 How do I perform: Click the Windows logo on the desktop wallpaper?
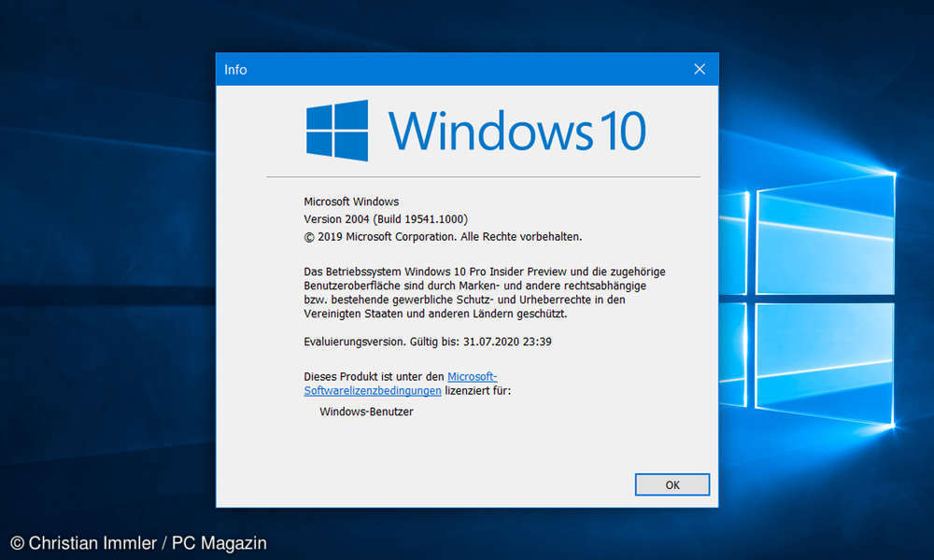click(x=822, y=280)
